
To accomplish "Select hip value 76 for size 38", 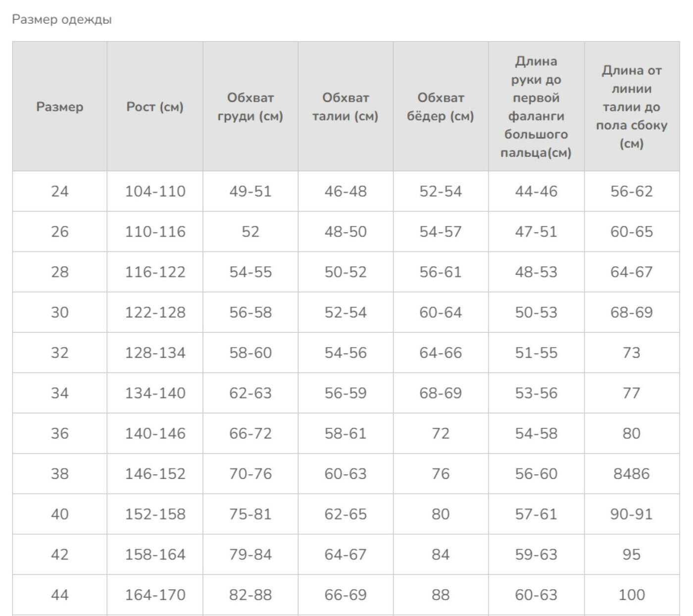I will [441, 474].
